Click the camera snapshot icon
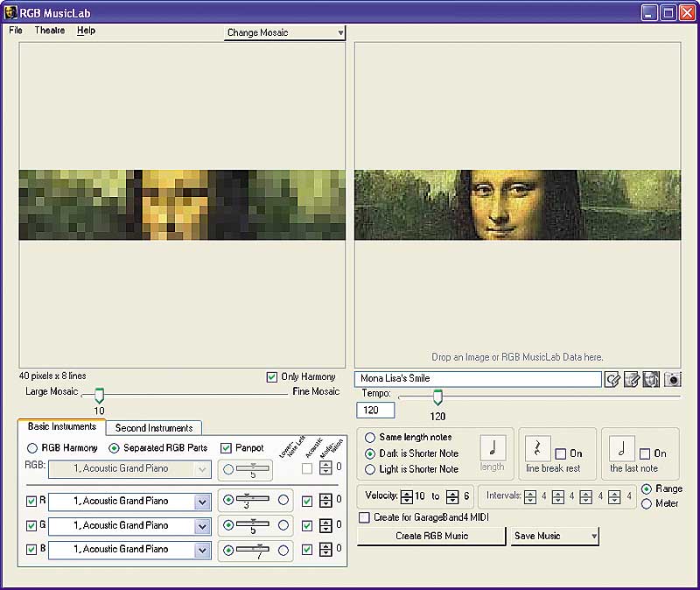 (672, 380)
